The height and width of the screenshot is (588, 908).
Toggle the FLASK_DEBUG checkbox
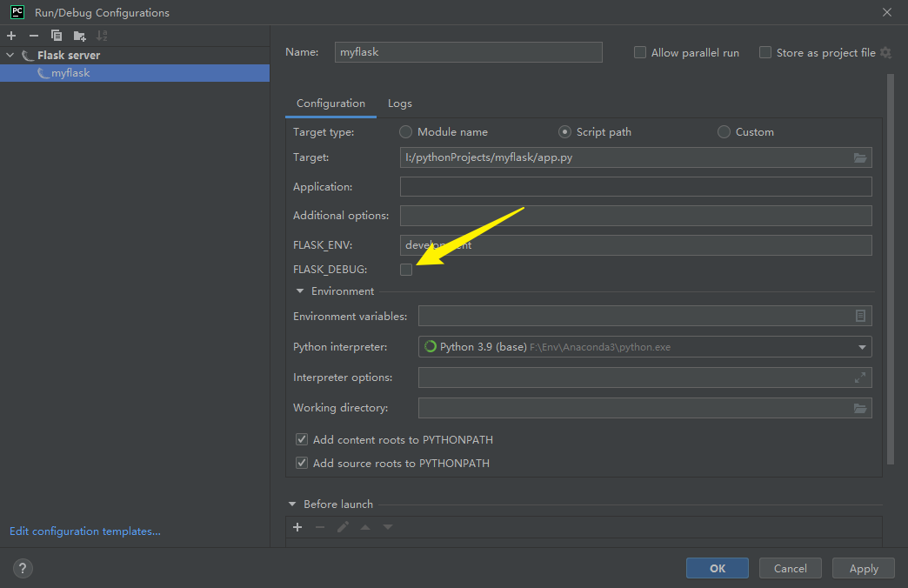coord(406,270)
